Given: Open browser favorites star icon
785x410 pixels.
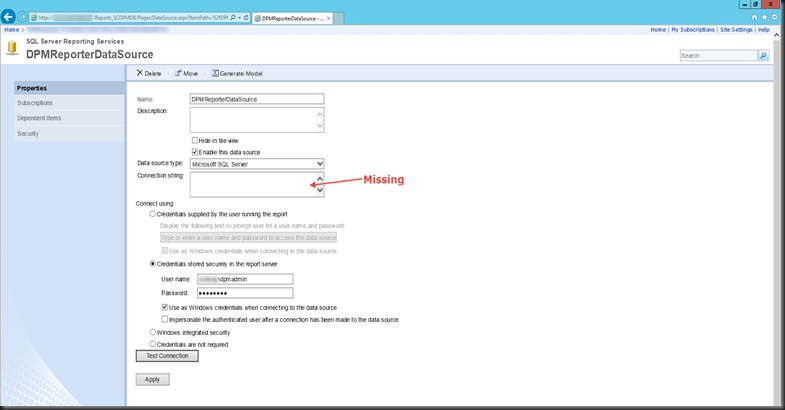Looking at the screenshot, I should pos(764,17).
